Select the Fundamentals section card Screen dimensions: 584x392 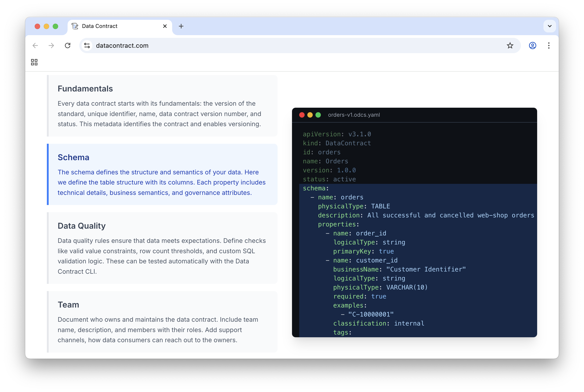(162, 106)
